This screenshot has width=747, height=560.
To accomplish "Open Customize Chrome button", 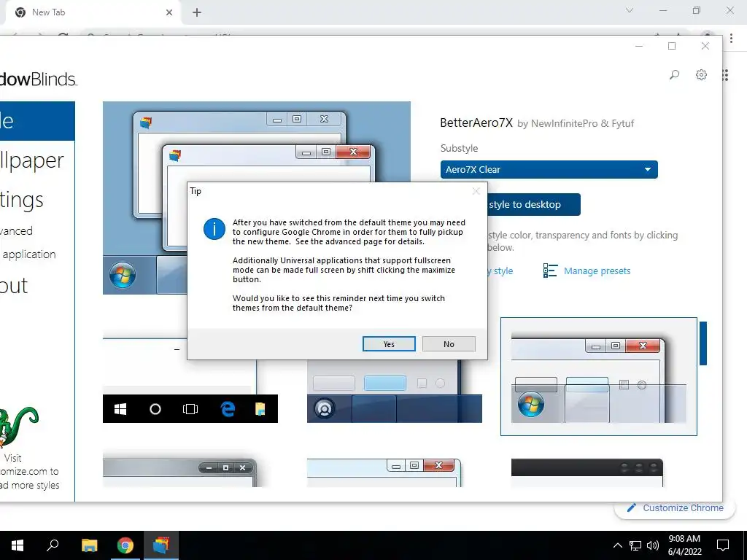I will 676,508.
